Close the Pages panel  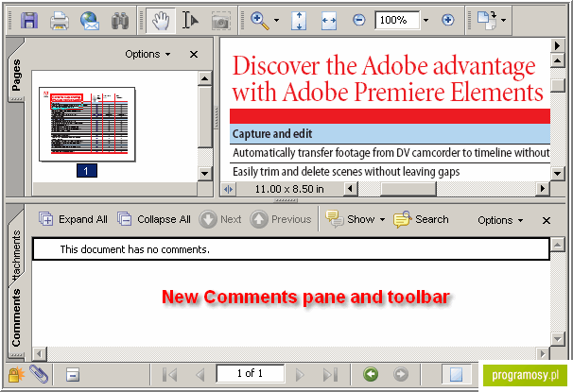tap(194, 55)
